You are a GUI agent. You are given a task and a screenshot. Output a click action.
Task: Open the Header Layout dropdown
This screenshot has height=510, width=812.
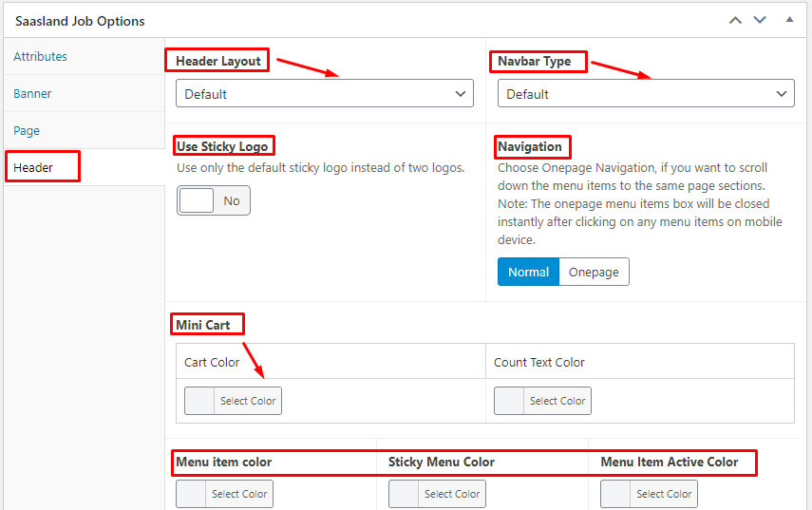pos(325,93)
